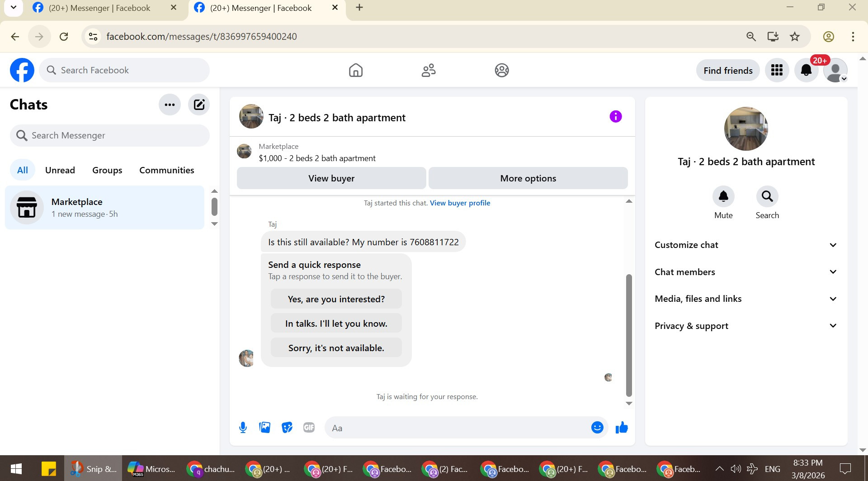Open the Windows notification center
The height and width of the screenshot is (481, 868).
(x=845, y=468)
